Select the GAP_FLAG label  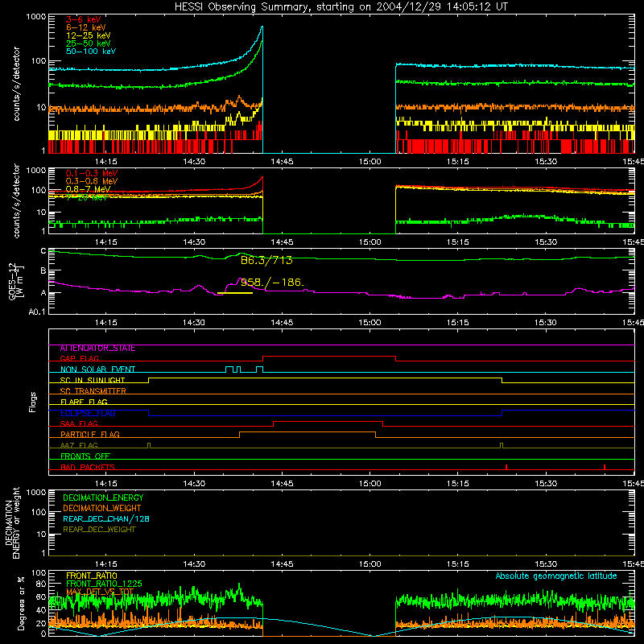[79, 358]
